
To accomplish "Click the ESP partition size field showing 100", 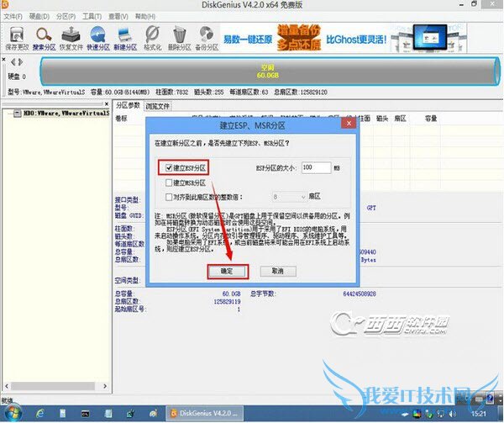I will 316,167.
